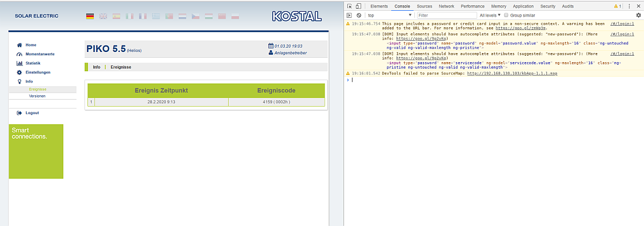
Task: Click the console prompt input line
Action: coord(496,79)
